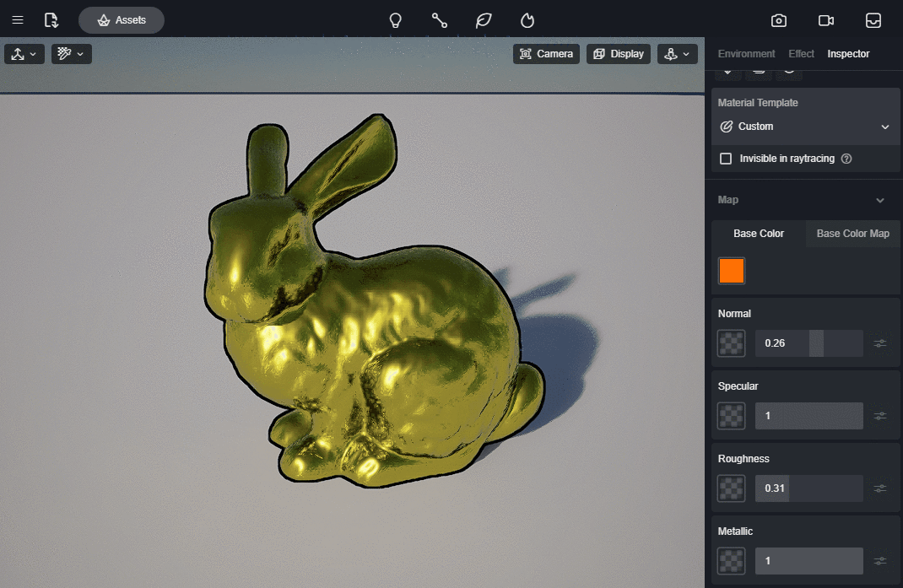Click the Specular value slider

coord(809,416)
